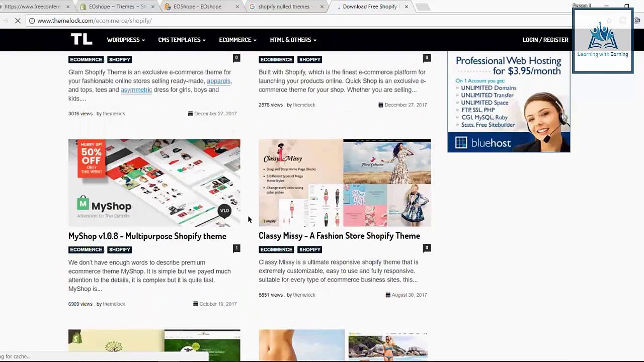644x362 pixels.
Task: Click the Learning with Earning logo
Action: [603, 40]
